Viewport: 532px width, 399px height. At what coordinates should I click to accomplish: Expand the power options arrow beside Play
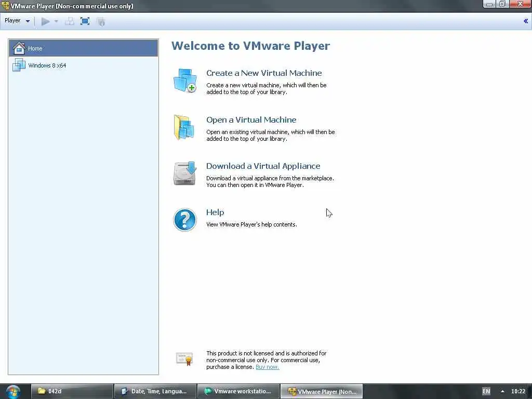coord(56,21)
